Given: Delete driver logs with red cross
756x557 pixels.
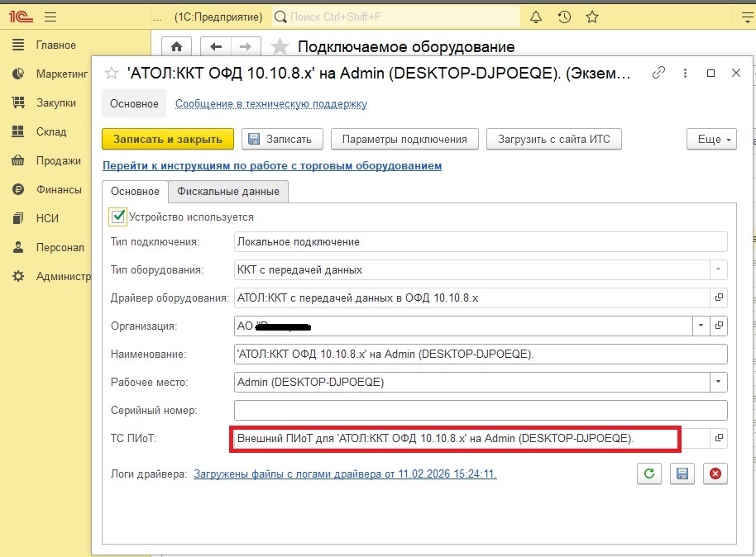Looking at the screenshot, I should pos(715,474).
